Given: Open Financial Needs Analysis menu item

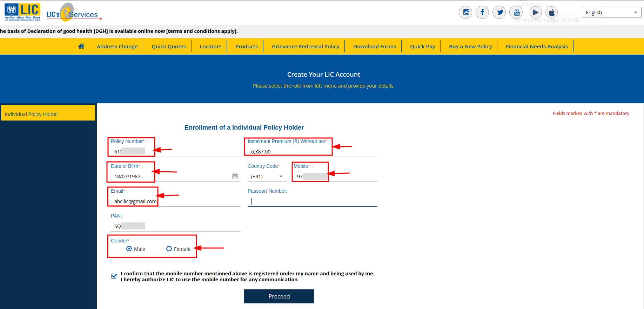Looking at the screenshot, I should 537,46.
